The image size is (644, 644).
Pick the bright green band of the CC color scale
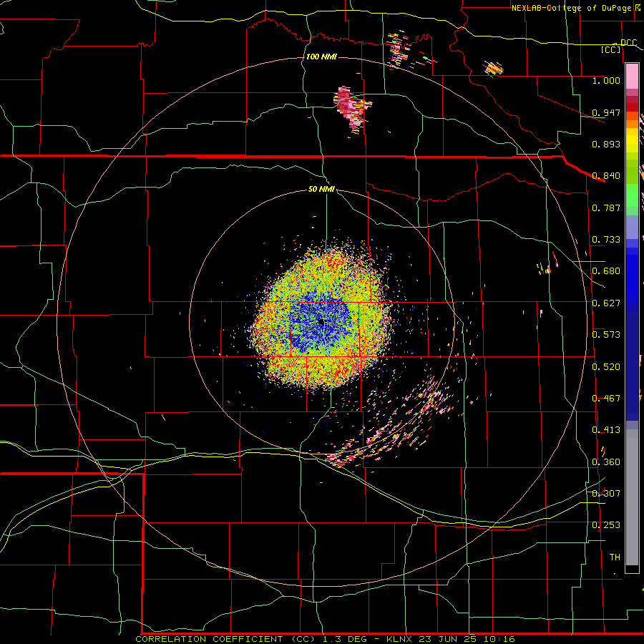[632, 195]
